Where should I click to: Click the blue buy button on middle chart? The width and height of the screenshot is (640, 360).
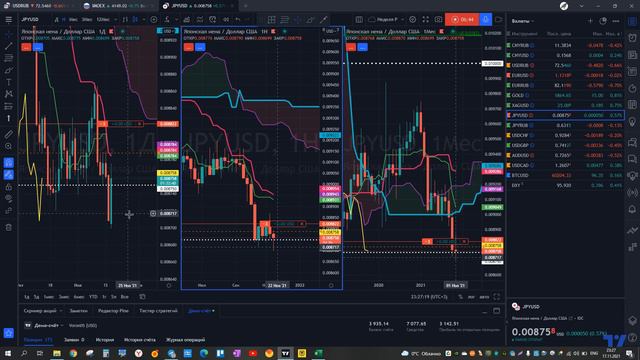pyautogui.click(x=200, y=47)
